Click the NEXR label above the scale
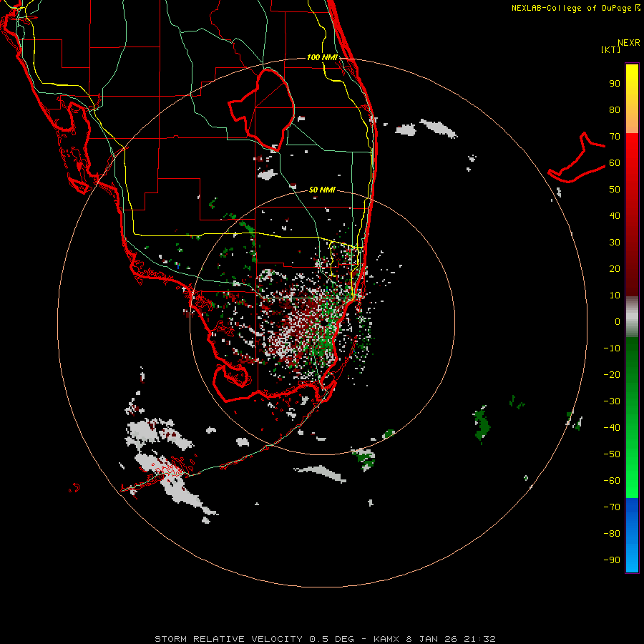The image size is (644, 644). pos(629,43)
